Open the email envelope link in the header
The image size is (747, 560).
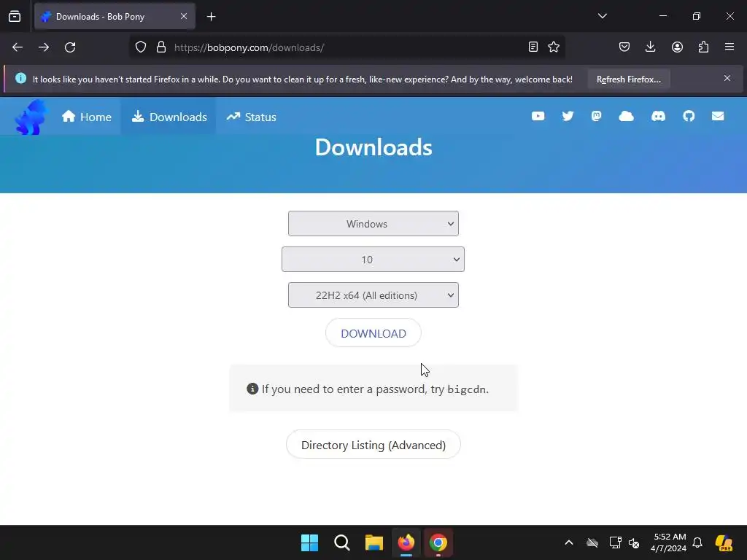718,116
